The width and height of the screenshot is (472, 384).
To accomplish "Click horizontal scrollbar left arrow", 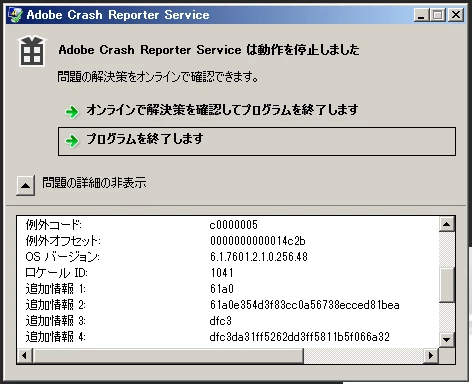I will (x=24, y=355).
